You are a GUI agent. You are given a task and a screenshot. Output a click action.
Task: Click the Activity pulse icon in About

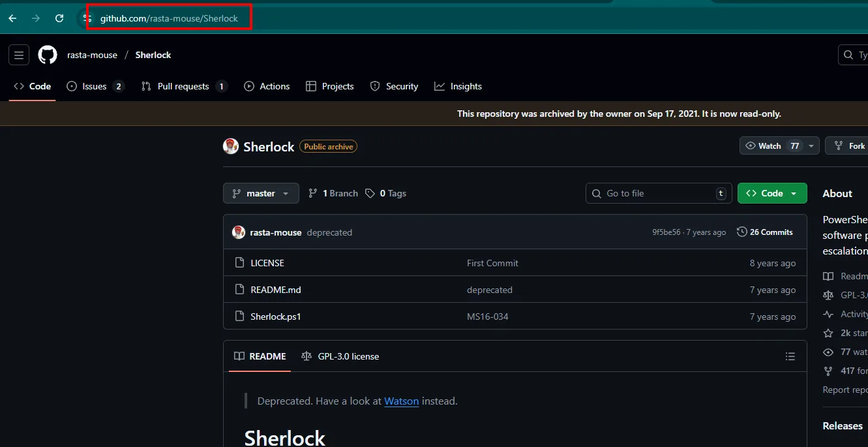(x=828, y=314)
